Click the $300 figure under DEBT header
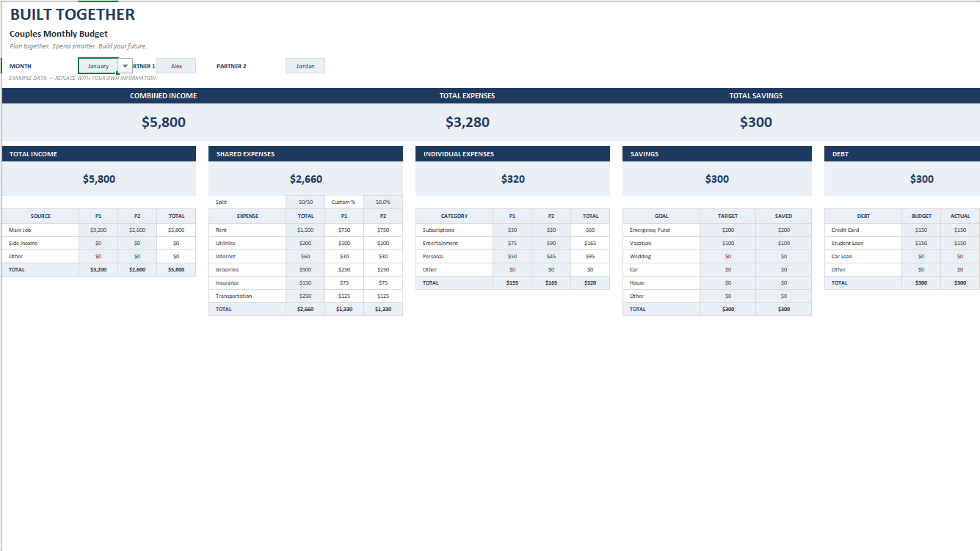Viewport: 980px width, 551px height. (922, 179)
